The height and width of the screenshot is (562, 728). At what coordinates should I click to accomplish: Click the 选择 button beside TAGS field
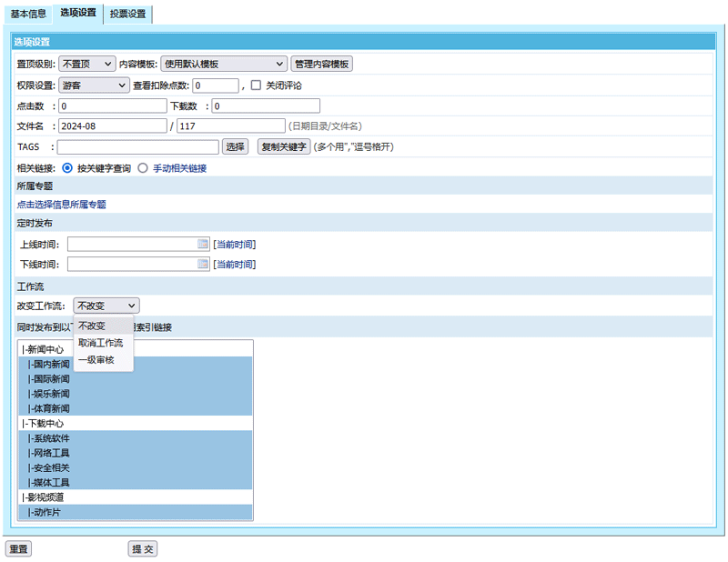[235, 146]
